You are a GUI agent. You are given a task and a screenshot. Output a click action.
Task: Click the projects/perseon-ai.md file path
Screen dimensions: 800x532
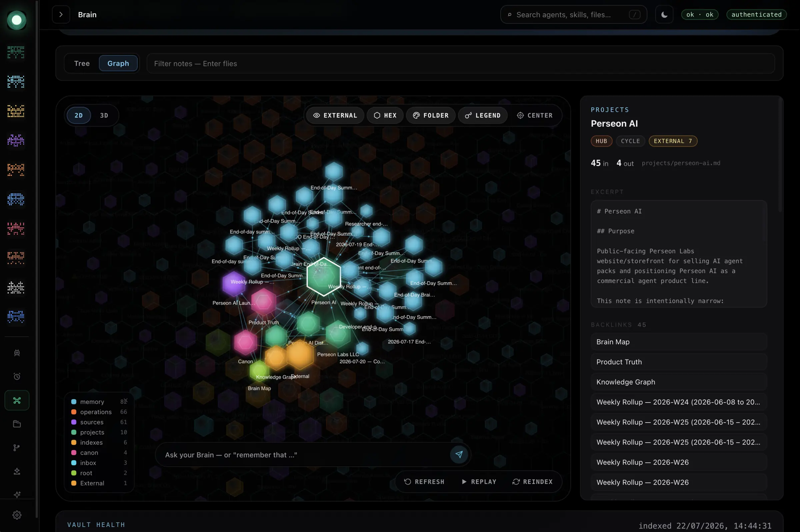click(x=681, y=163)
